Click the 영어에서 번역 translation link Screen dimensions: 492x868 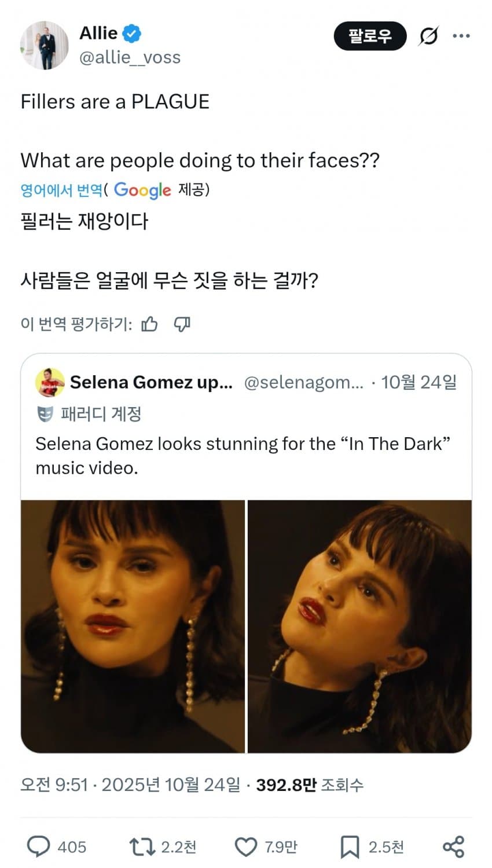click(61, 190)
